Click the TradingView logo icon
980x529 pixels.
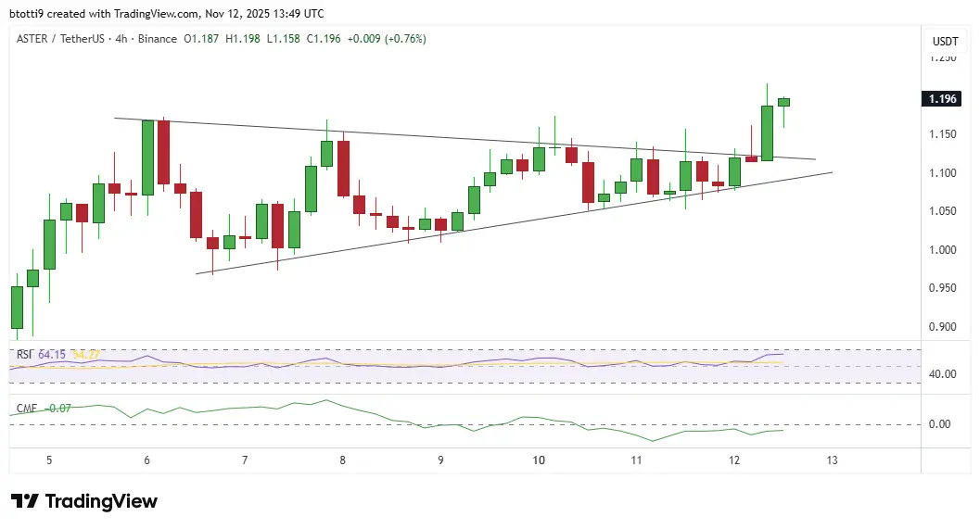tap(25, 501)
